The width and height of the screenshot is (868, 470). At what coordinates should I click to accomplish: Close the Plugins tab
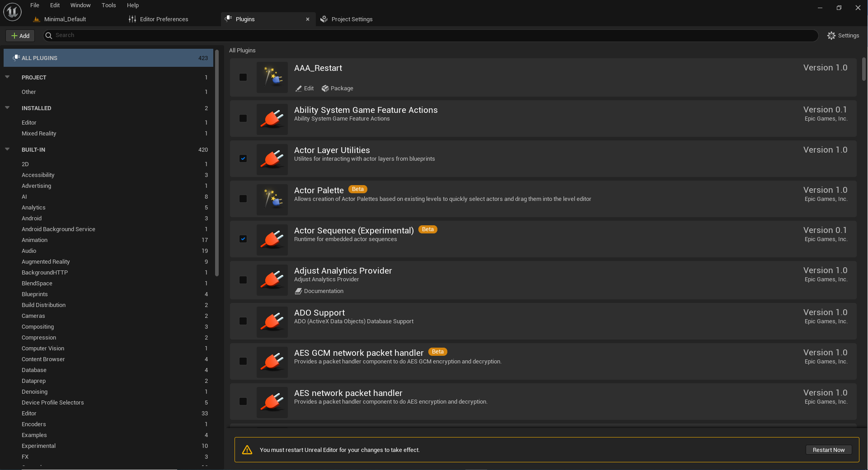[x=308, y=19]
